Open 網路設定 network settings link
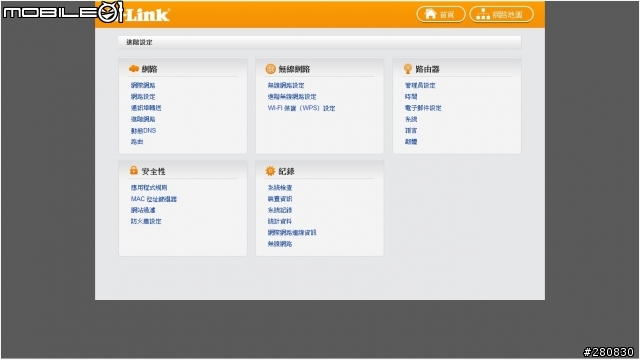The height and width of the screenshot is (360, 640). (x=143, y=97)
